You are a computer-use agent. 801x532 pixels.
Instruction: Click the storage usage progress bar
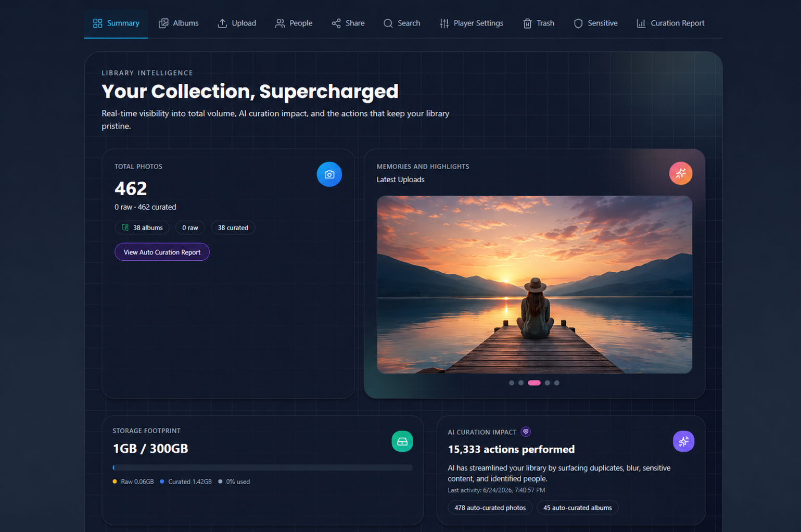[x=262, y=467]
